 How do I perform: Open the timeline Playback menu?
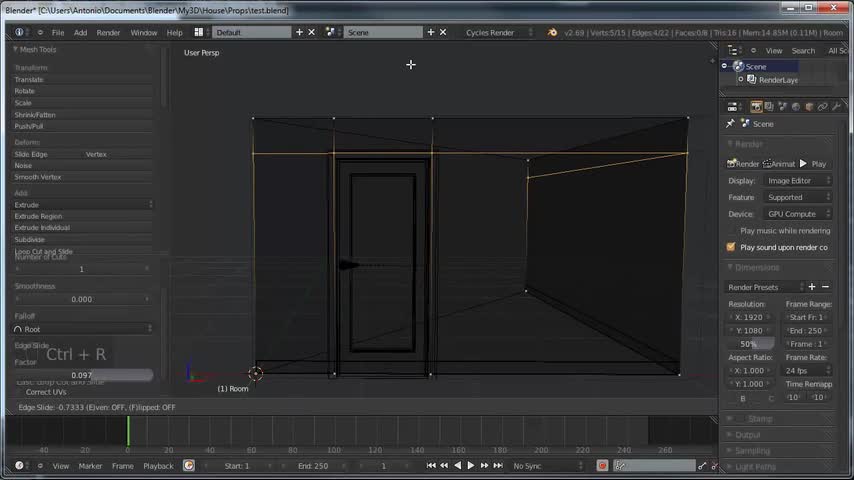point(158,466)
